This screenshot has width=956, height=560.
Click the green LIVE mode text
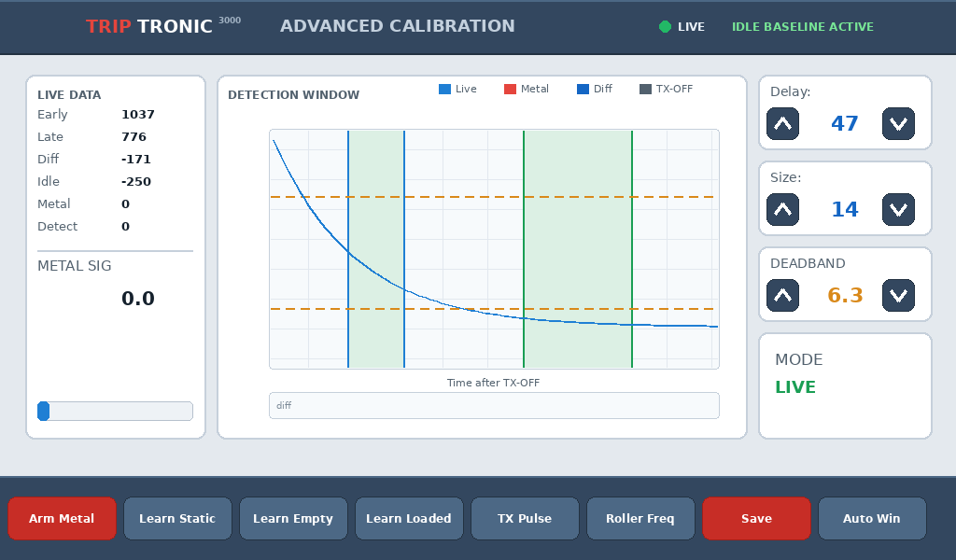pos(795,387)
